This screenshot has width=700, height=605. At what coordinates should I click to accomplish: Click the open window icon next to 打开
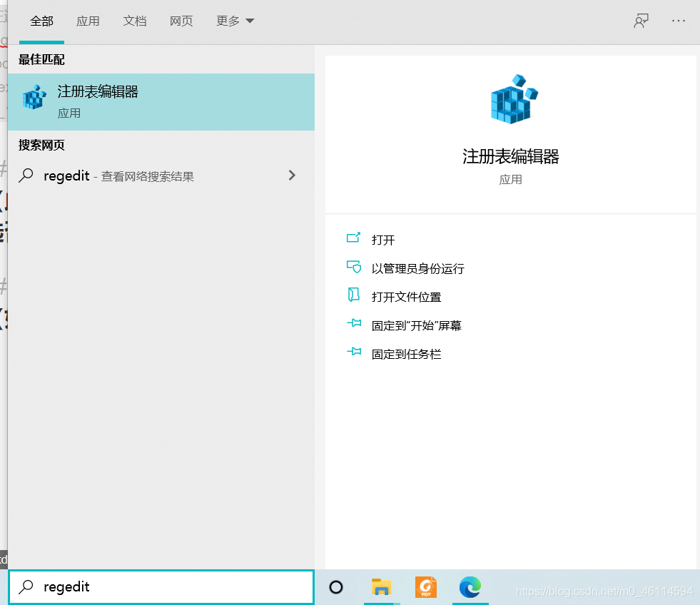pos(354,238)
